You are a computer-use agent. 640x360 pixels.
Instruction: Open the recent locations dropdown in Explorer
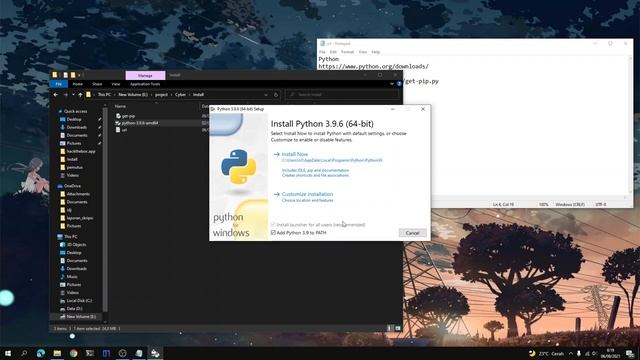(73, 95)
